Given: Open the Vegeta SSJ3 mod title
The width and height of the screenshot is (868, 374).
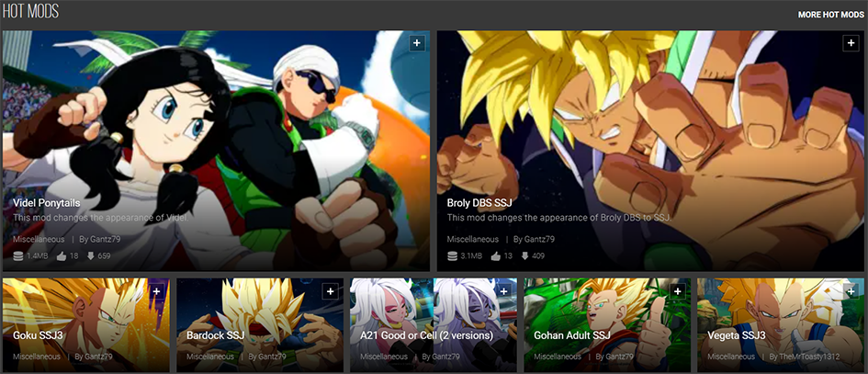Looking at the screenshot, I should click(x=737, y=335).
